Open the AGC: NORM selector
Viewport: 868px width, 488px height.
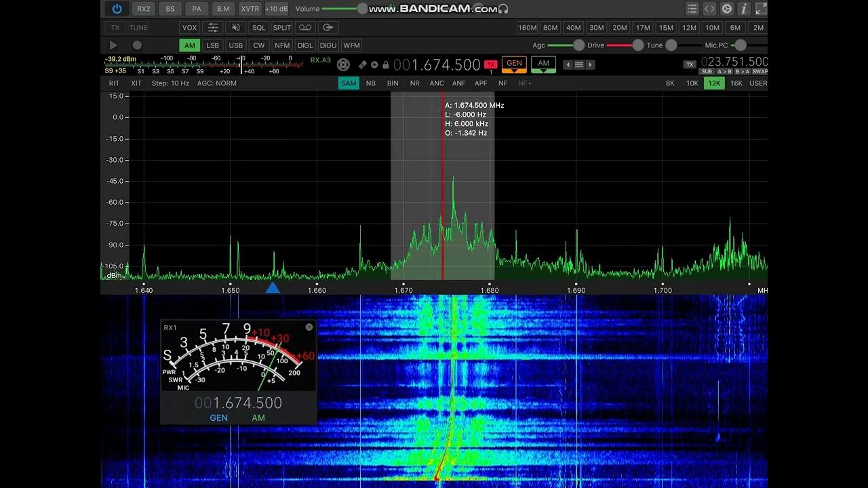[x=217, y=83]
